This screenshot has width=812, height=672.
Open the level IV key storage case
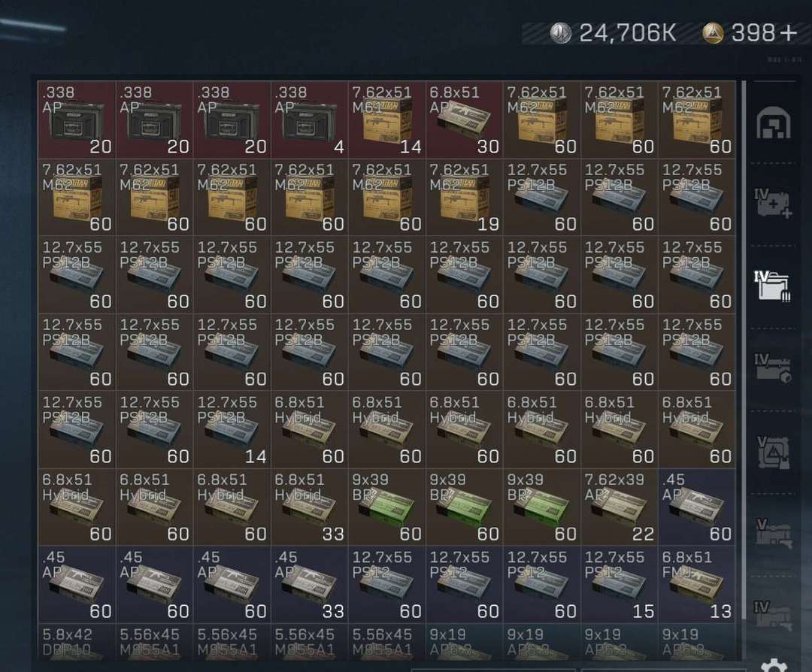pyautogui.click(x=773, y=368)
